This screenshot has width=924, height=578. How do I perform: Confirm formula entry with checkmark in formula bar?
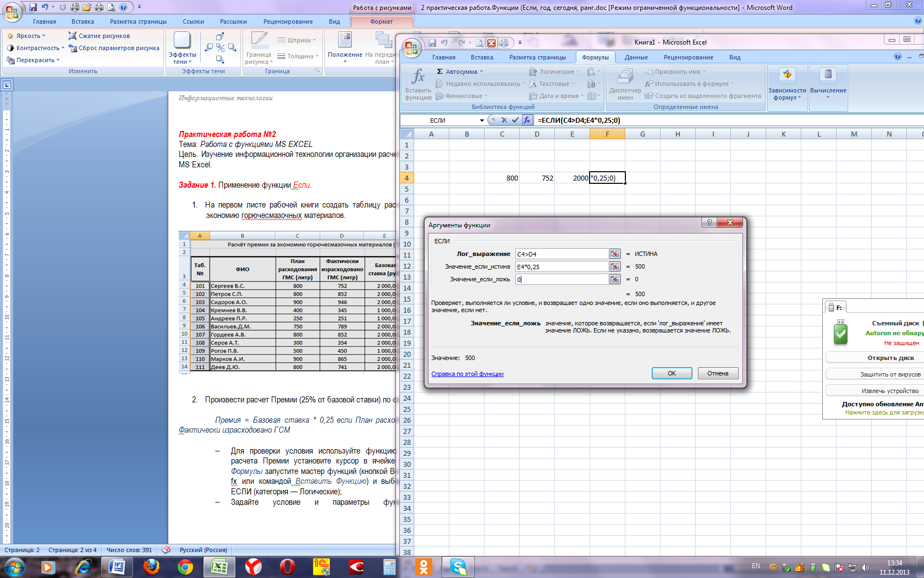pyautogui.click(x=515, y=120)
